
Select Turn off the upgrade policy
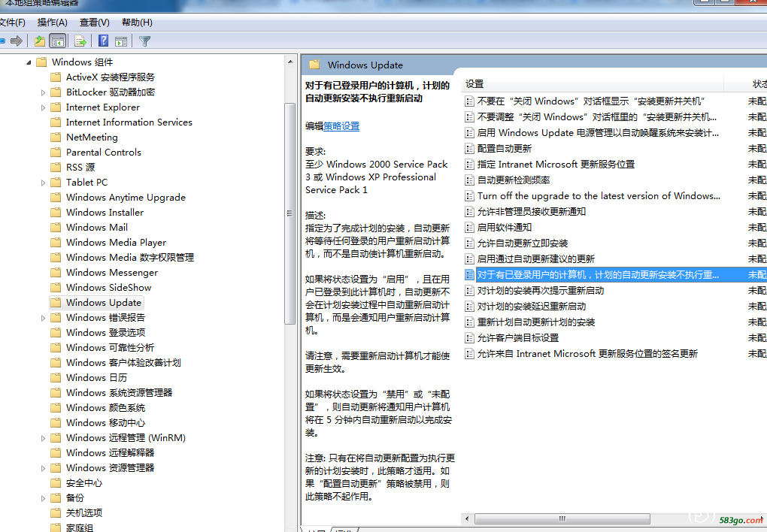pyautogui.click(x=599, y=195)
